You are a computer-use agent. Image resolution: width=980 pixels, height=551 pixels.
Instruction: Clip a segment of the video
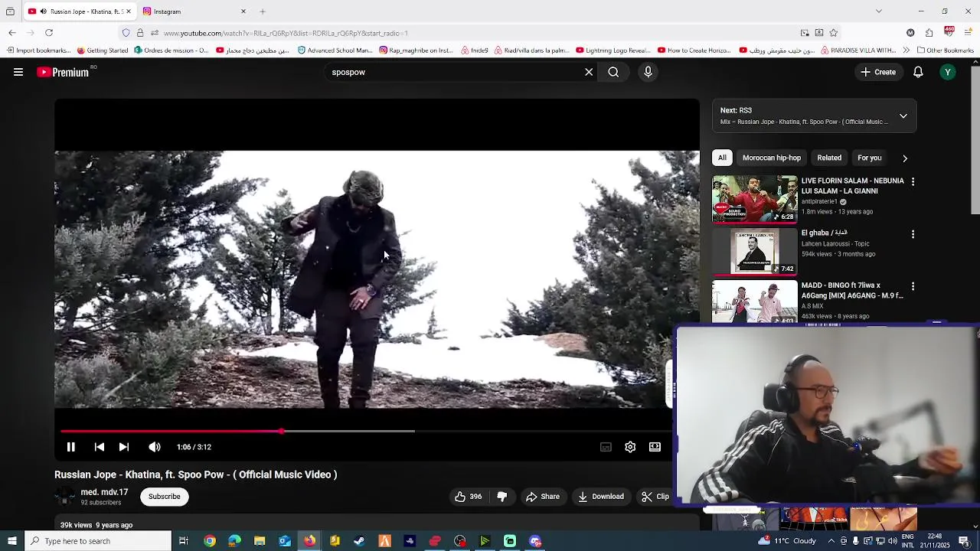pos(655,497)
